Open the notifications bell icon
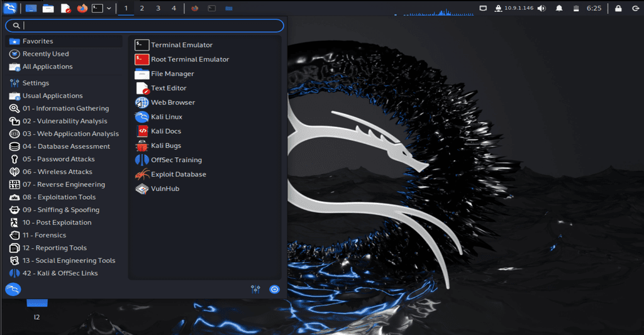Viewport: 644px width, 335px height. coord(559,8)
